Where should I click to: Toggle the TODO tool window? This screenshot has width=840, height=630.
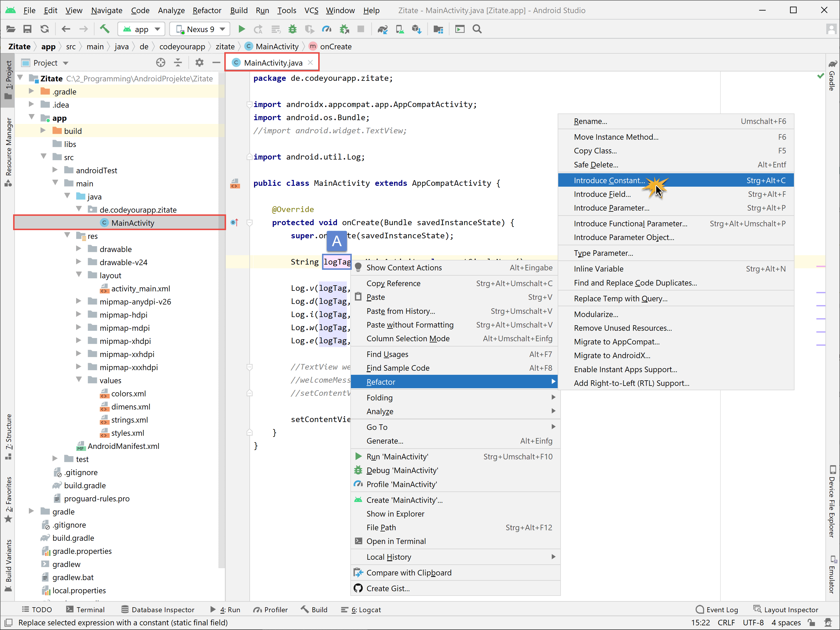(37, 610)
